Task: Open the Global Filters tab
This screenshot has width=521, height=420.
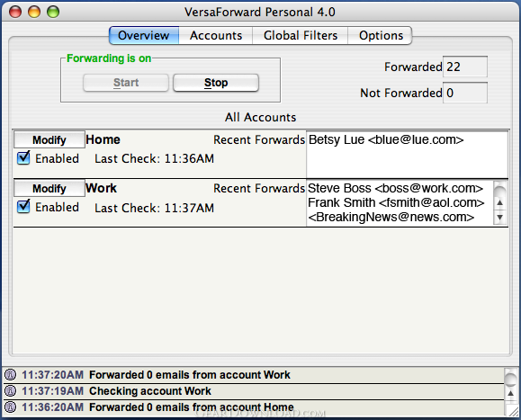Action: click(301, 36)
